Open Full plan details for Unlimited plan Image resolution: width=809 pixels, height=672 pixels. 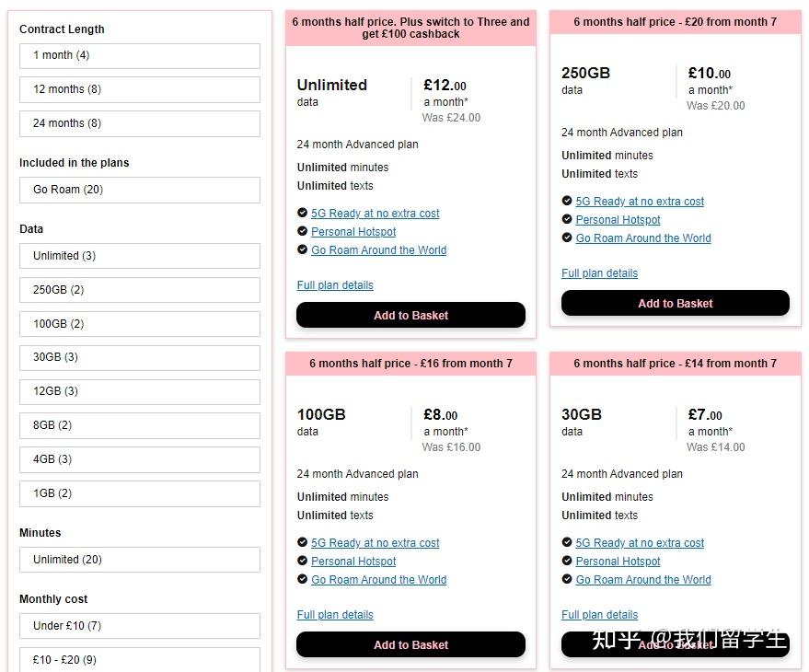(x=335, y=285)
